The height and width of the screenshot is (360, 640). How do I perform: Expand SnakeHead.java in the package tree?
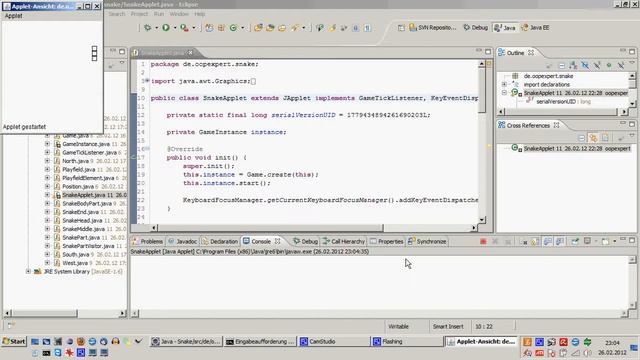point(47,220)
